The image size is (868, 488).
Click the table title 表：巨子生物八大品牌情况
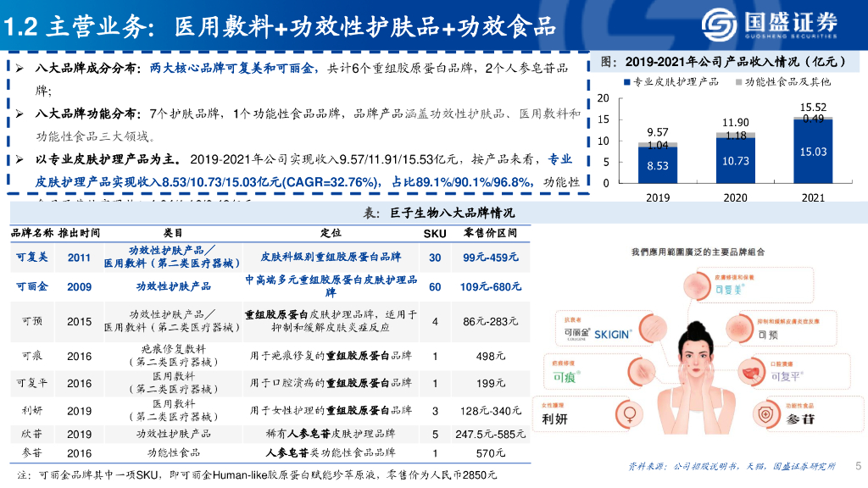coord(438,213)
